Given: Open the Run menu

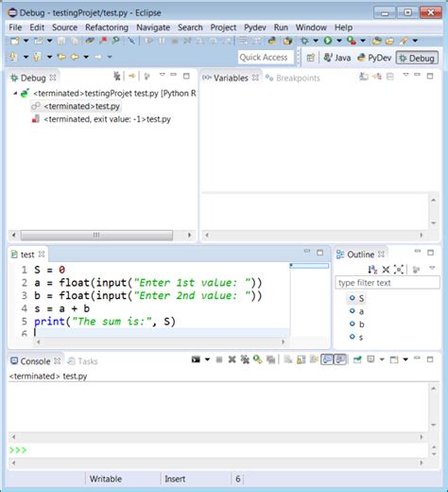Looking at the screenshot, I should [x=281, y=27].
